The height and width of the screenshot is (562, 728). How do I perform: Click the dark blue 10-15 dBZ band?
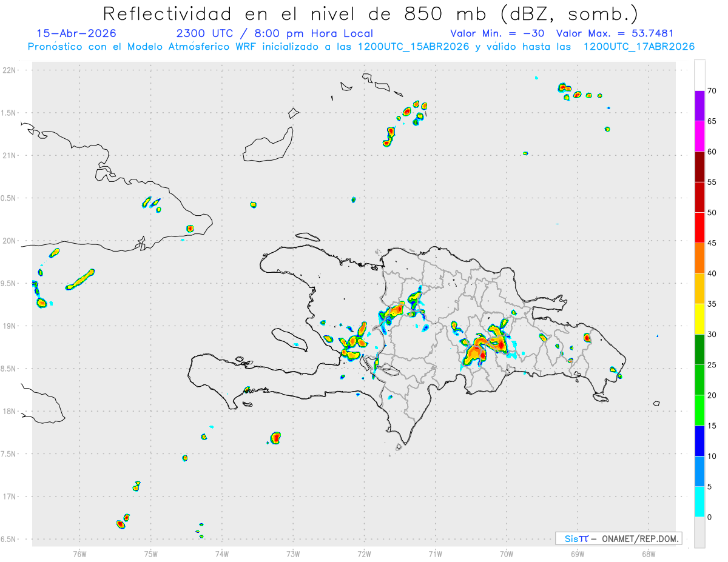699,441
